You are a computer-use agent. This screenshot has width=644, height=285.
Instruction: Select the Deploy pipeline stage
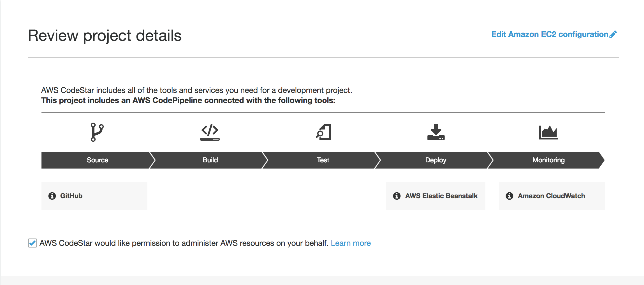point(435,160)
